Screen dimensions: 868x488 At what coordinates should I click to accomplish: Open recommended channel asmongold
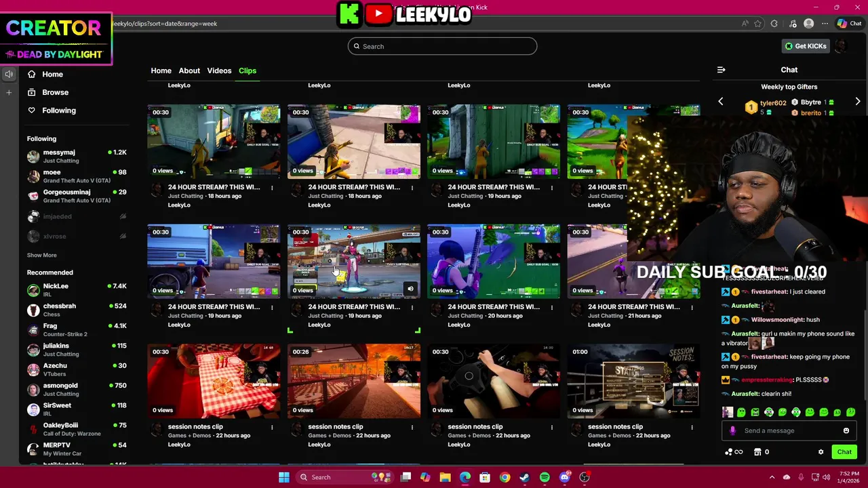[77, 390]
